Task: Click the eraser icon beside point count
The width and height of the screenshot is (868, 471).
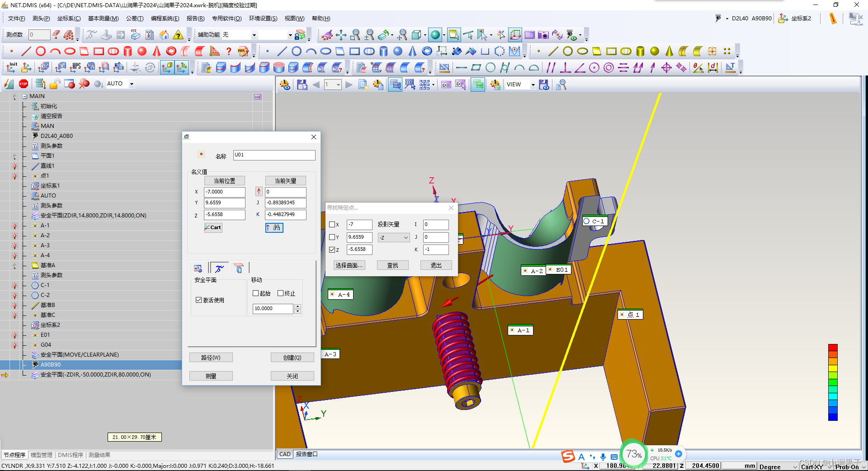Action: pos(56,35)
